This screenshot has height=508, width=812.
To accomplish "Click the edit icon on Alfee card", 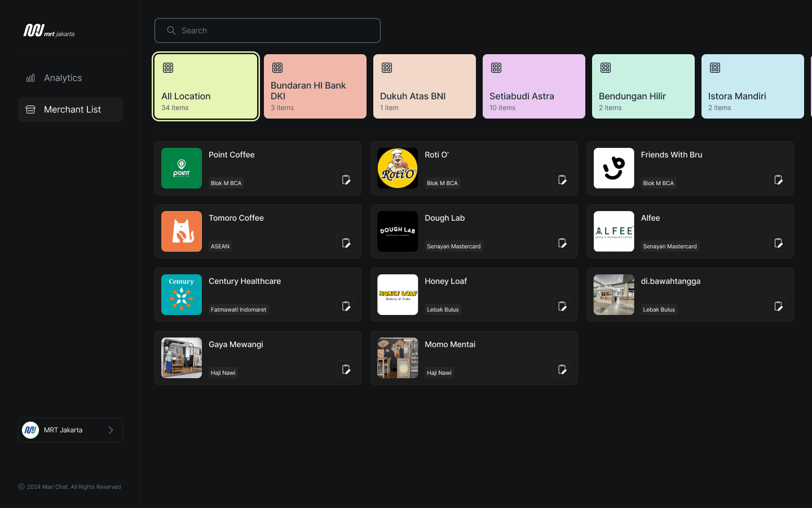I will click(778, 243).
